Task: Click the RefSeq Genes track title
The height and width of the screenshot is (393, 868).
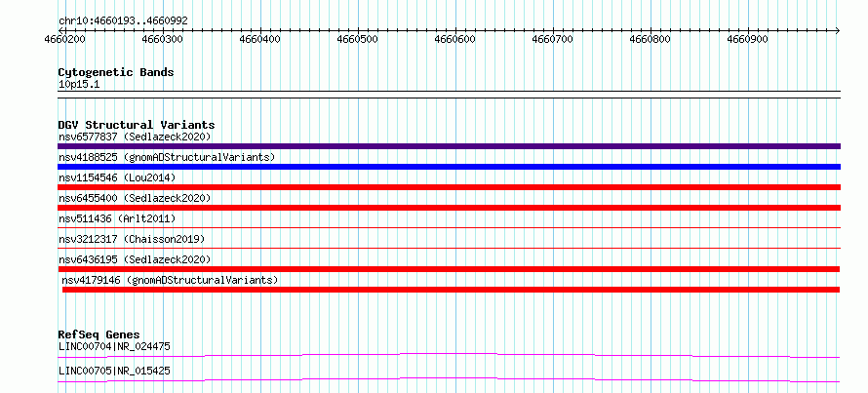Action: pyautogui.click(x=99, y=334)
